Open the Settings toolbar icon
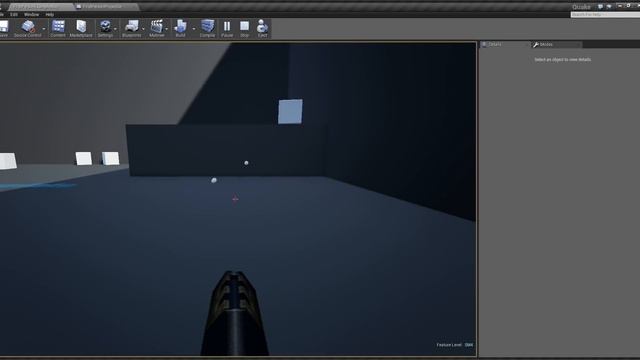 105,29
